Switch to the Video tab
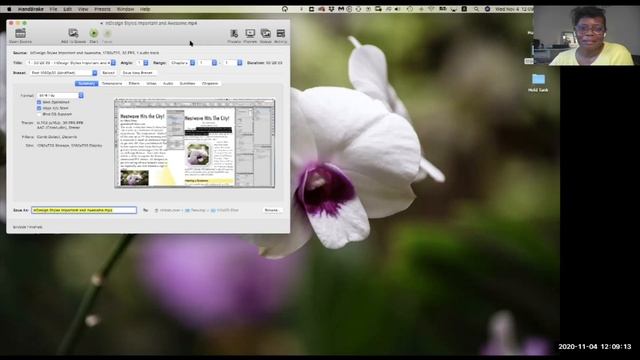 (151, 83)
